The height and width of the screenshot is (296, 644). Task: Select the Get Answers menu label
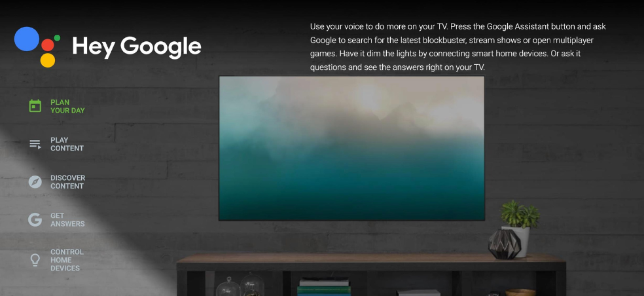point(67,219)
